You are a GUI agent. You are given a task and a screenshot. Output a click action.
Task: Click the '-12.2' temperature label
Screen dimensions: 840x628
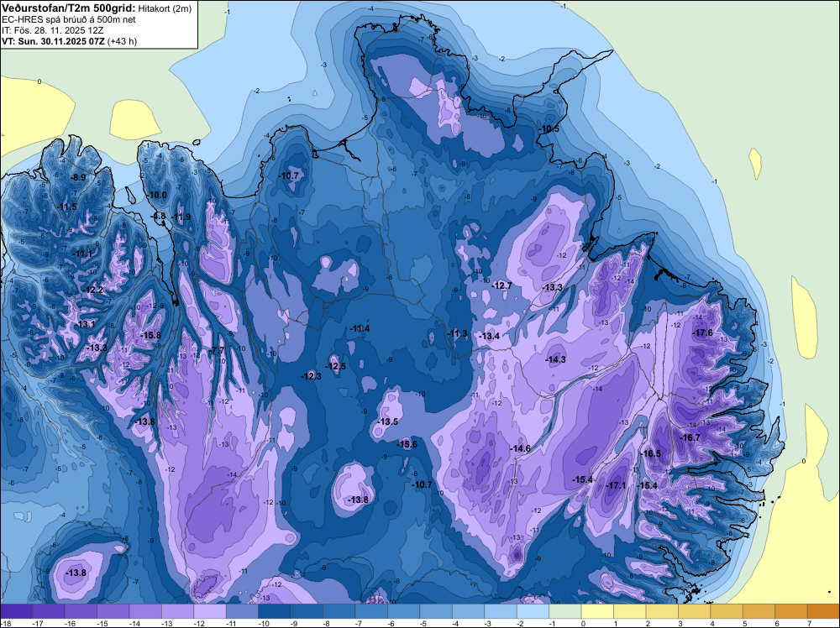tap(94, 290)
